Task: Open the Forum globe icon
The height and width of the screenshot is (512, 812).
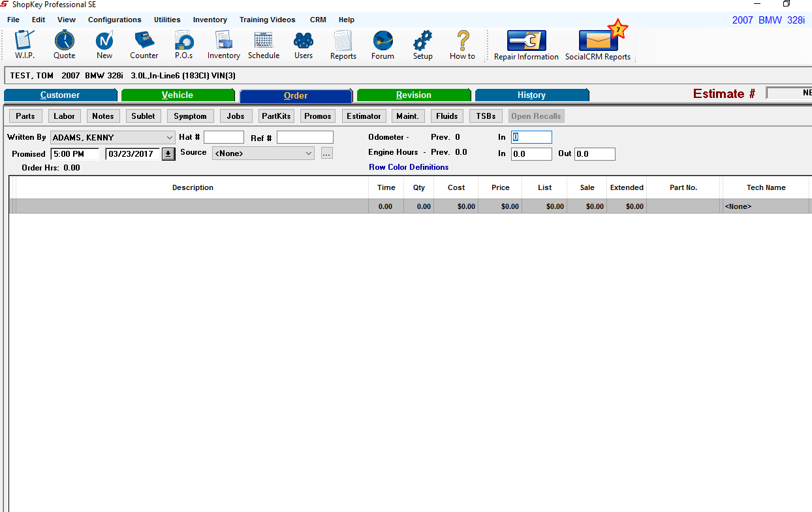Action: point(383,45)
